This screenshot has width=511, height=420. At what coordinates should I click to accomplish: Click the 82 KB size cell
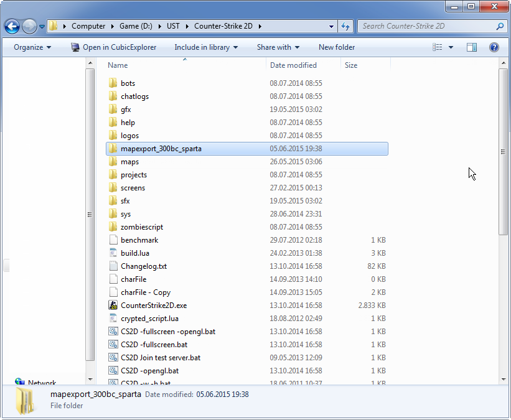point(377,266)
